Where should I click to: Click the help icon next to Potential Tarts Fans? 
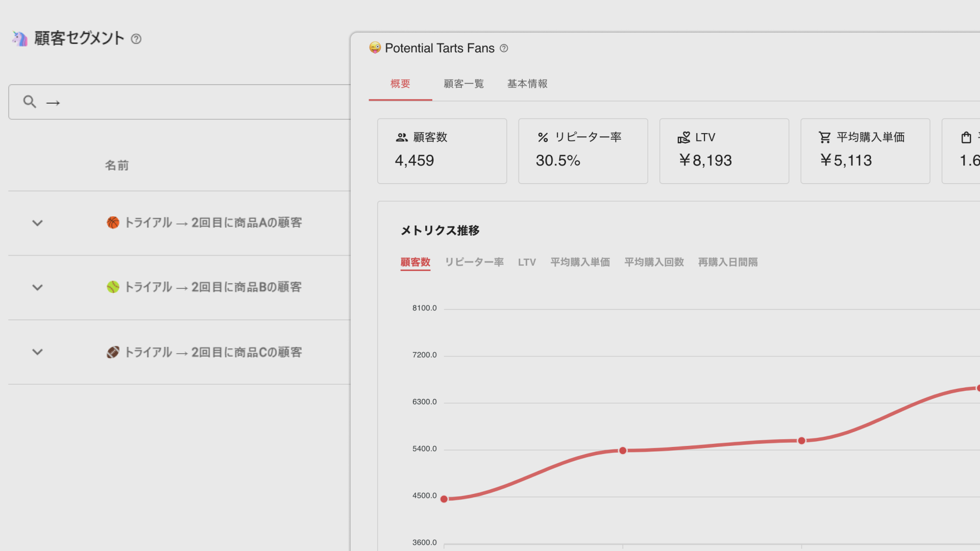point(504,48)
